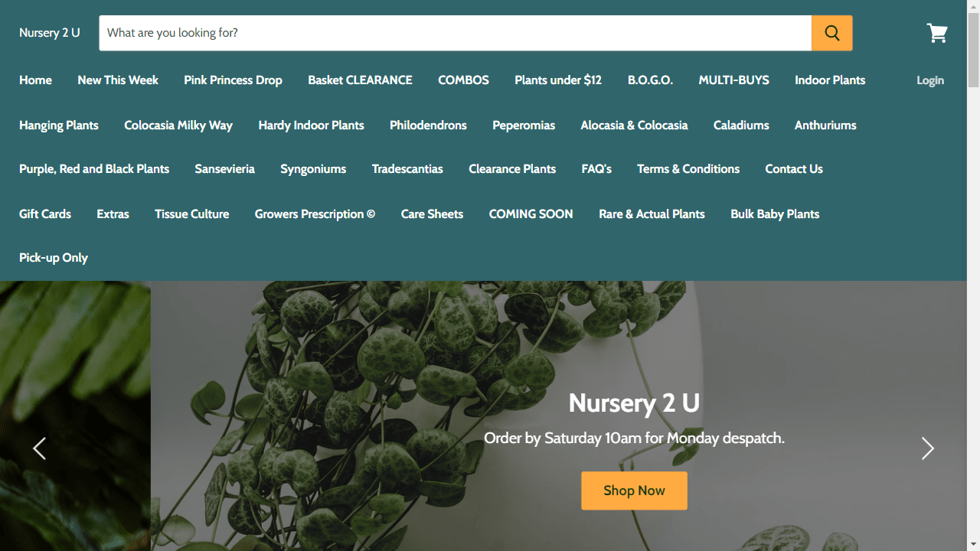Select Extras in navigation
Image resolution: width=980 pixels, height=551 pixels.
pos(113,214)
